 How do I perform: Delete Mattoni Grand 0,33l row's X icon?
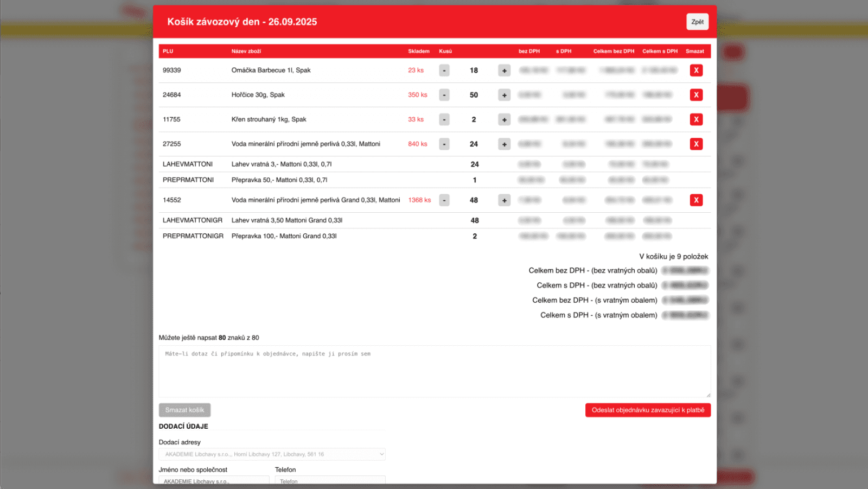[x=696, y=200]
